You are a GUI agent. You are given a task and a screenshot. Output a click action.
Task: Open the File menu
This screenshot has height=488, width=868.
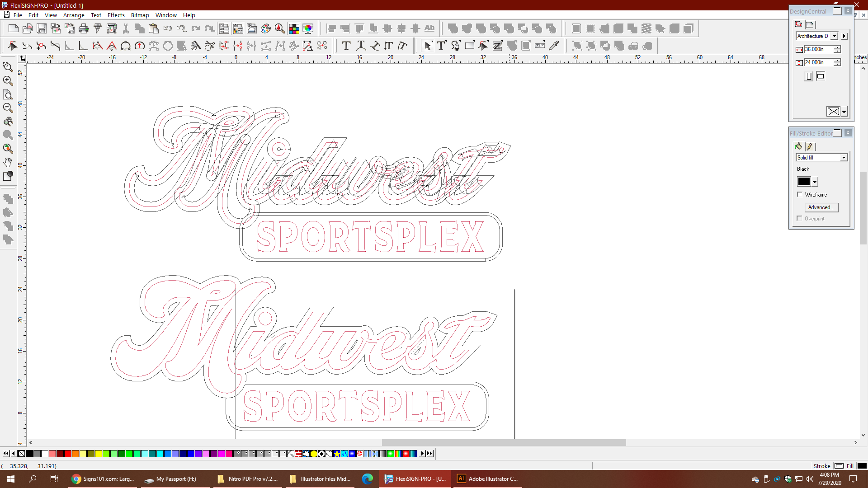pyautogui.click(x=18, y=15)
